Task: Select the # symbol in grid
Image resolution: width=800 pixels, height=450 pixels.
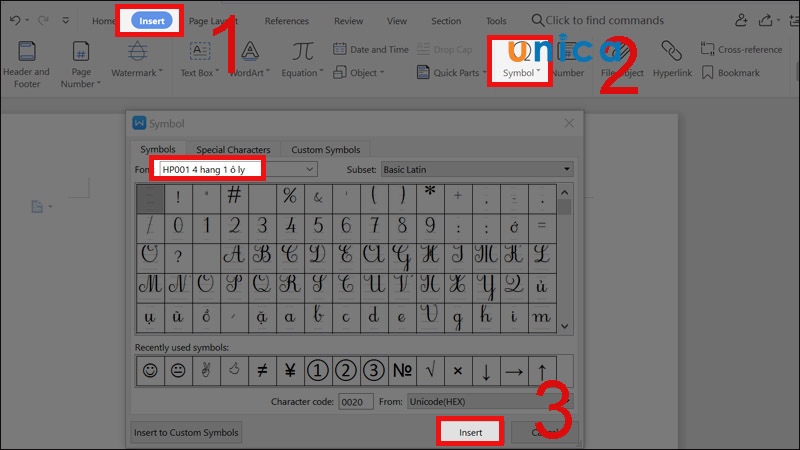Action: pos(234,198)
